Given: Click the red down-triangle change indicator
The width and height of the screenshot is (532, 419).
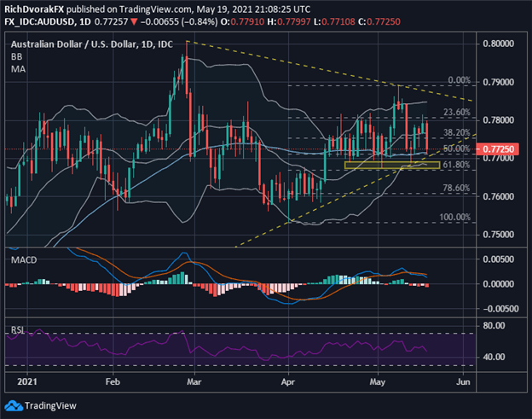Looking at the screenshot, I should 134,22.
